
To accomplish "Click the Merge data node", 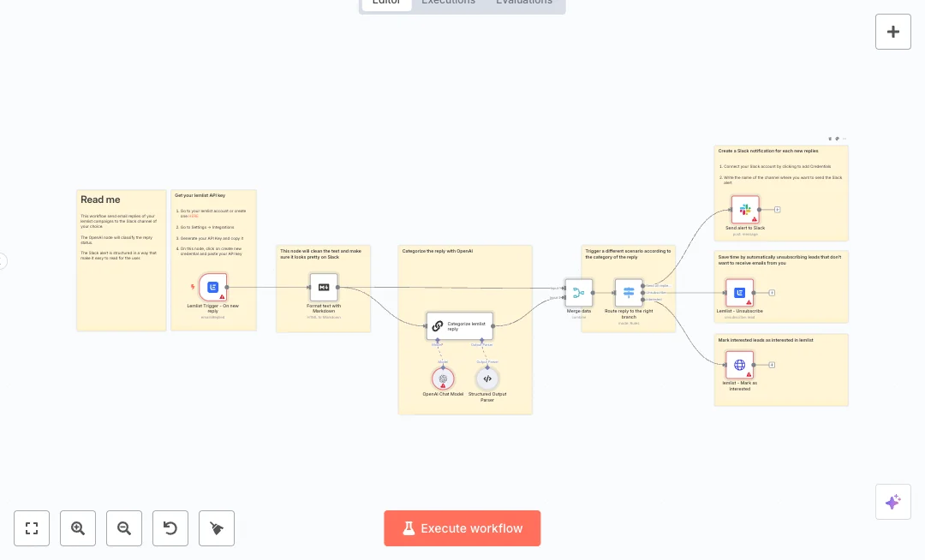I will pos(579,293).
